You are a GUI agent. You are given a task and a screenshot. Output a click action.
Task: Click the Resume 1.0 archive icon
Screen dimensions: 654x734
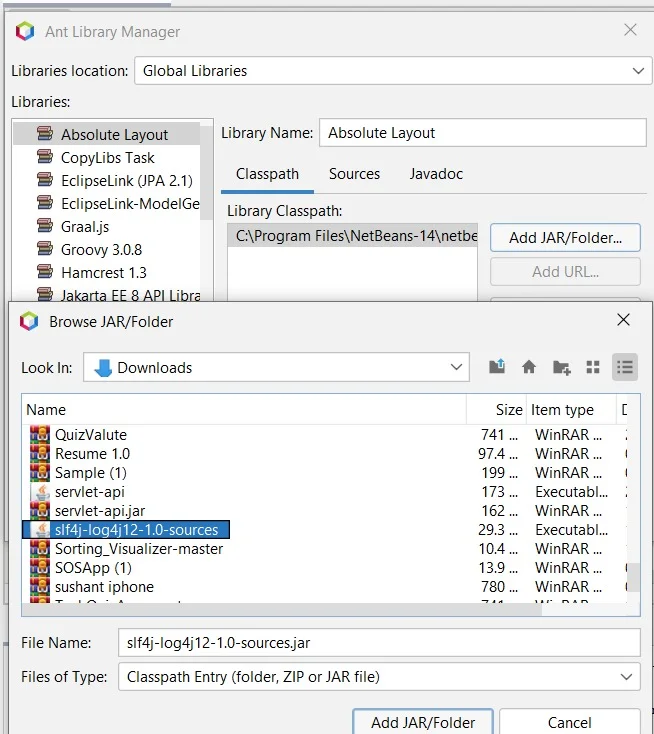pos(40,453)
